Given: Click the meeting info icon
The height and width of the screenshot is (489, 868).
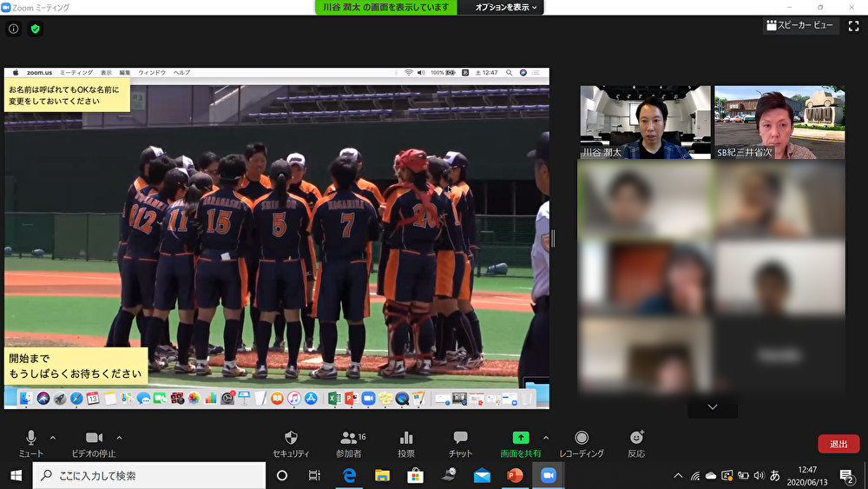Looking at the screenshot, I should [14, 29].
